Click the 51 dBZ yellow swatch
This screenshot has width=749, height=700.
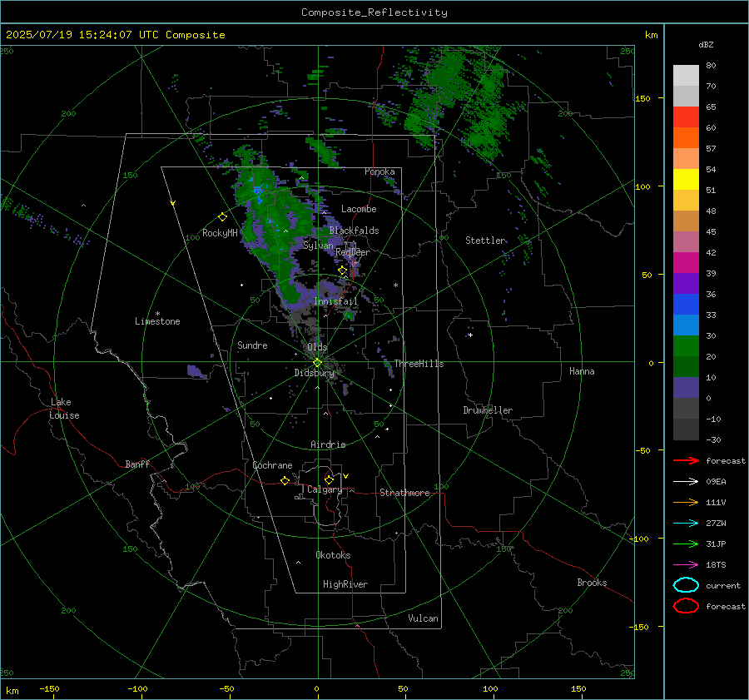(x=686, y=180)
